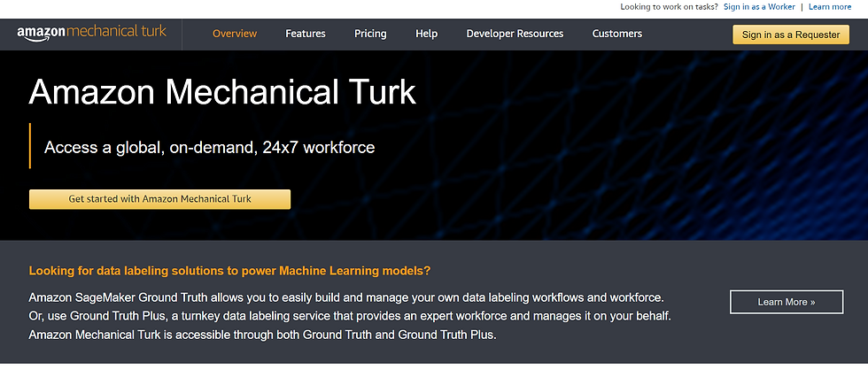Click 'Looking to work on tasks?' text
The height and width of the screenshot is (385, 868).
(x=670, y=7)
